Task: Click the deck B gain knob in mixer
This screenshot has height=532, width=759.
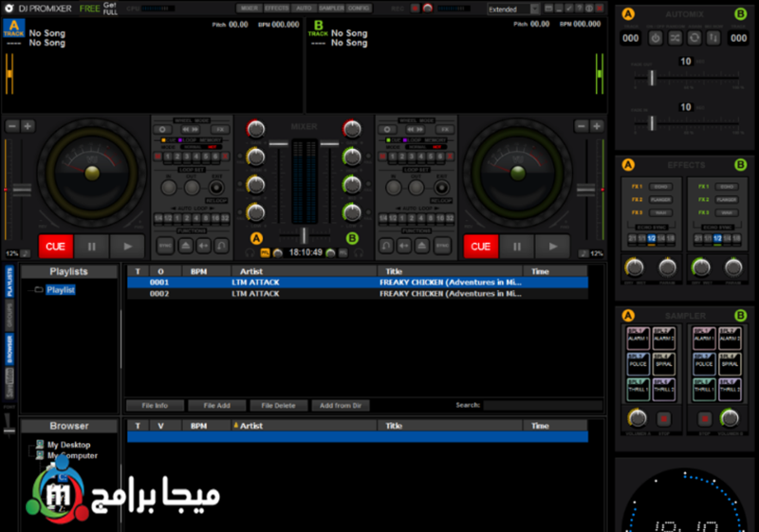Action: pos(352,129)
